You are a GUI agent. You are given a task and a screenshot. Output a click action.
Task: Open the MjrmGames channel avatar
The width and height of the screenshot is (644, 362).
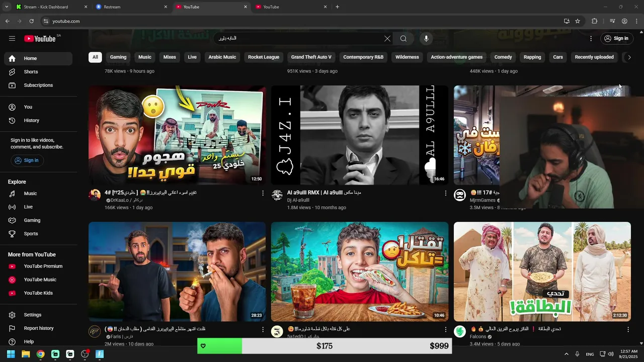[x=460, y=195]
